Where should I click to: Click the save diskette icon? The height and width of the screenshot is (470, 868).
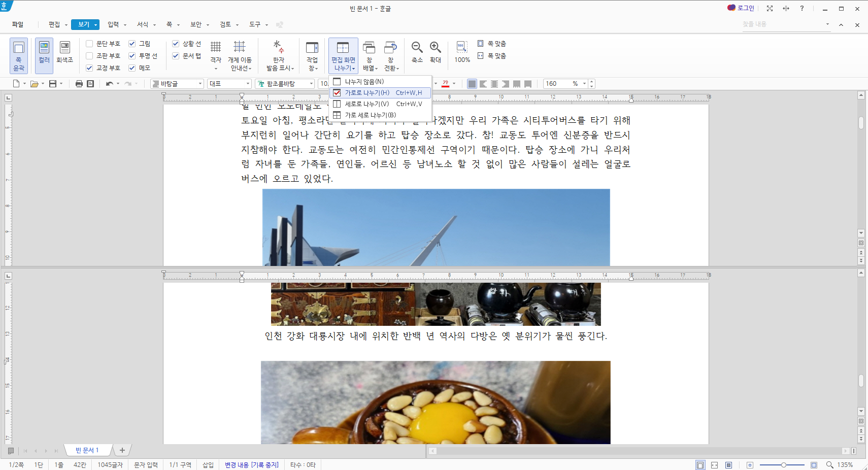[x=53, y=84]
